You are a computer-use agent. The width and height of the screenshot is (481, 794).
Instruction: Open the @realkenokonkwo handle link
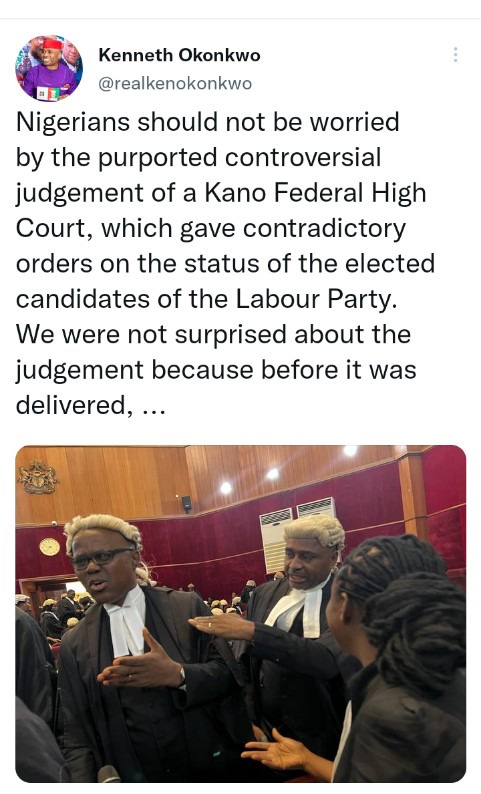[x=175, y=84]
